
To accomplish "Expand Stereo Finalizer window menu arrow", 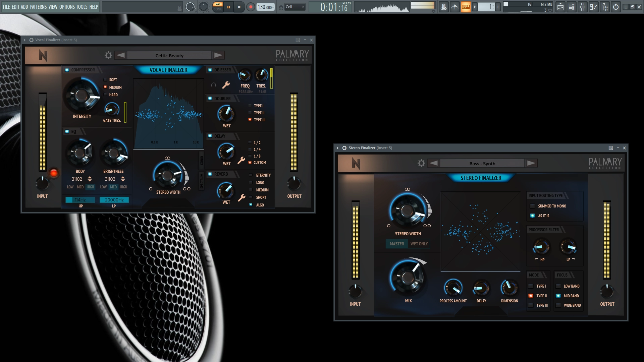I will (x=338, y=148).
